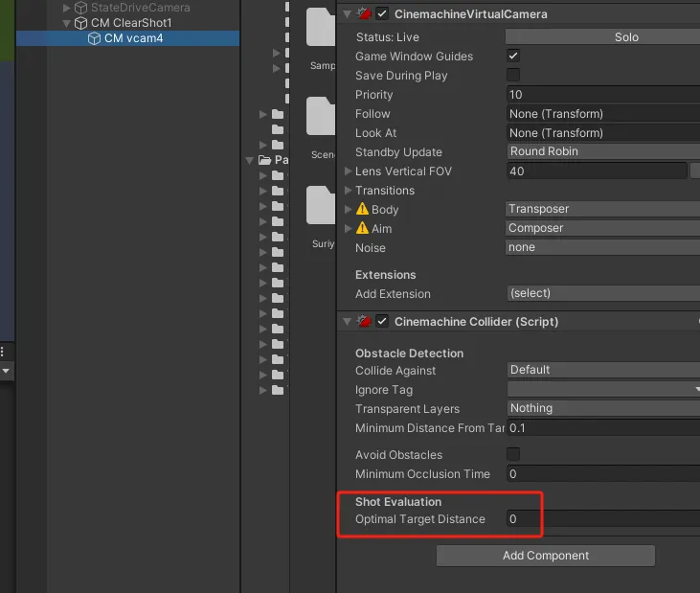Click the CM vcam4 cube icon
The height and width of the screenshot is (593, 700).
pos(94,38)
